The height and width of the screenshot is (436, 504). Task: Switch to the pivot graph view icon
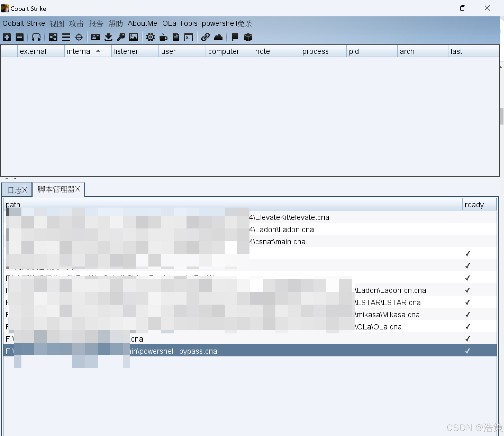point(53,37)
